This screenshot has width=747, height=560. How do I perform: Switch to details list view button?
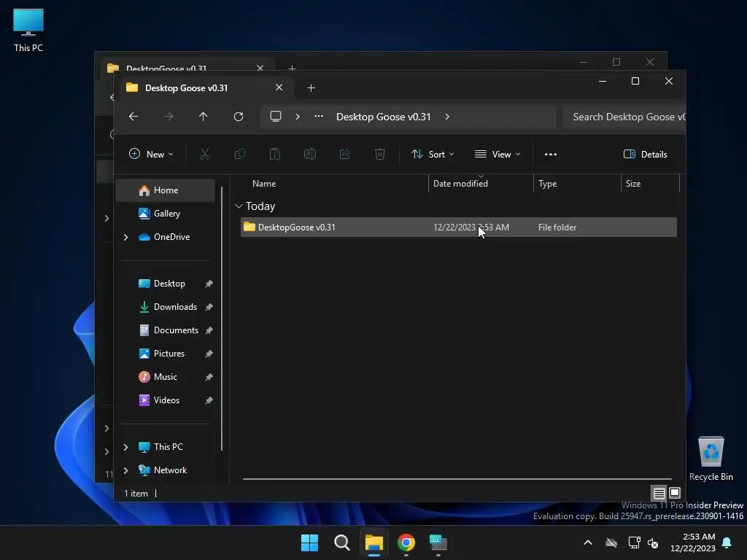tap(659, 494)
